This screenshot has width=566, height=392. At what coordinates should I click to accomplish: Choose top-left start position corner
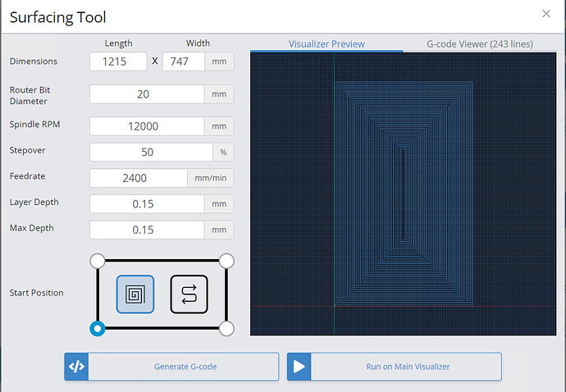click(x=98, y=261)
